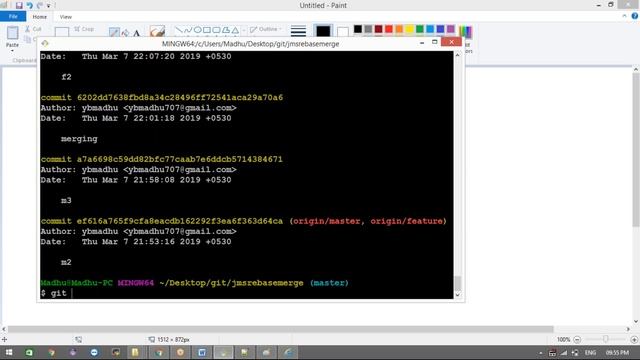Select the Color 2 box
The width and height of the screenshot is (640, 360).
(343, 31)
